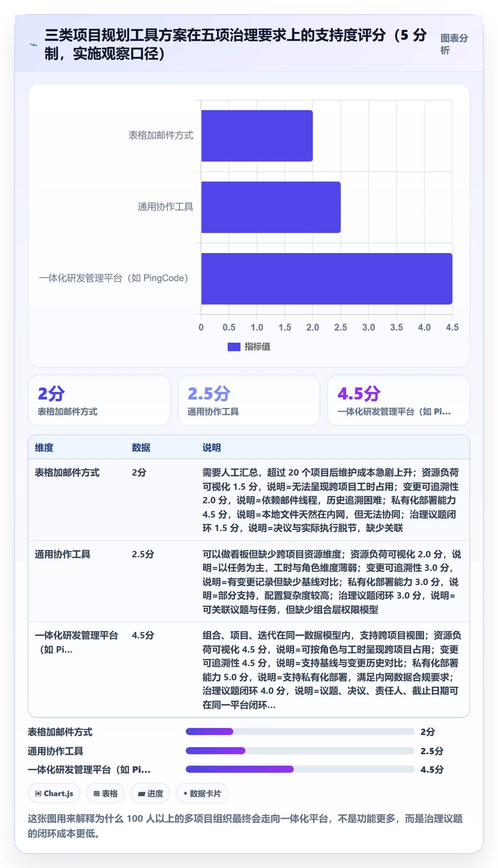Click the 维度 column header
Screen dimensions: 498x868
tap(44, 448)
